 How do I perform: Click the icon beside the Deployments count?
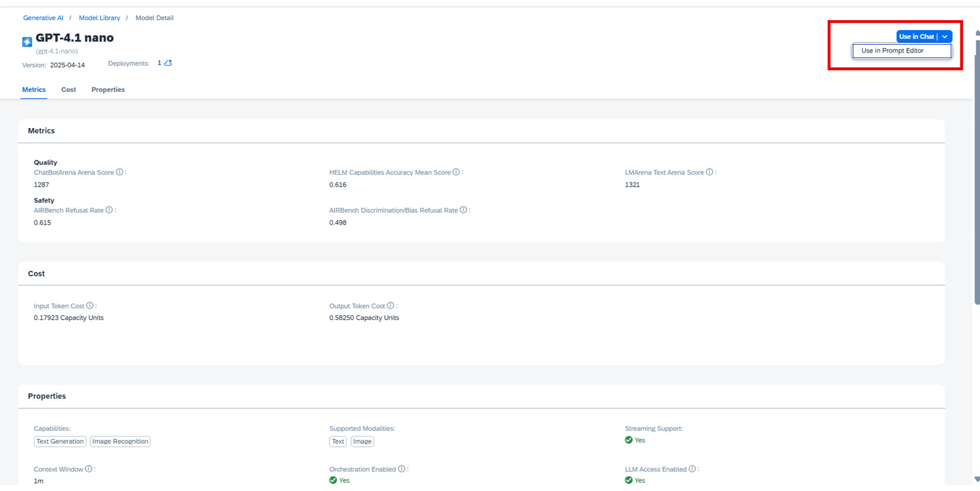pyautogui.click(x=168, y=63)
